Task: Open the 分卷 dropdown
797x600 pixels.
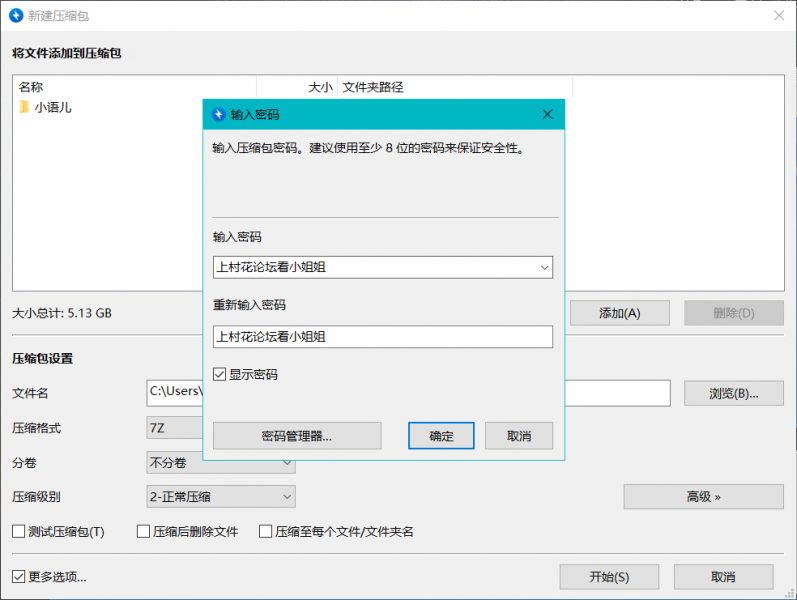Action: [x=287, y=463]
